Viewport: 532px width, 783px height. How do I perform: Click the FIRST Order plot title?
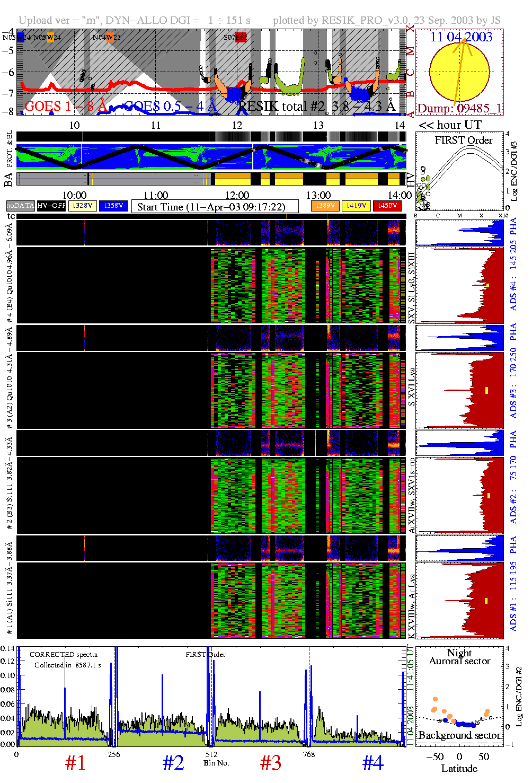point(464,140)
